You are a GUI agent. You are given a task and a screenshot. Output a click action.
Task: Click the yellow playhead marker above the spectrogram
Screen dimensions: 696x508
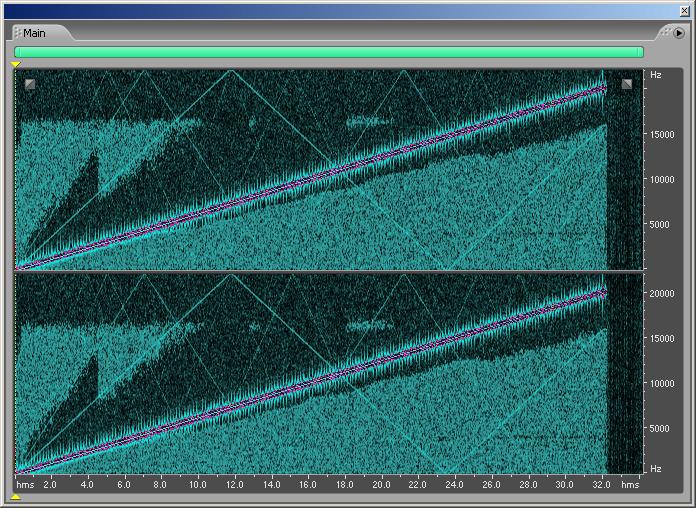[16, 65]
